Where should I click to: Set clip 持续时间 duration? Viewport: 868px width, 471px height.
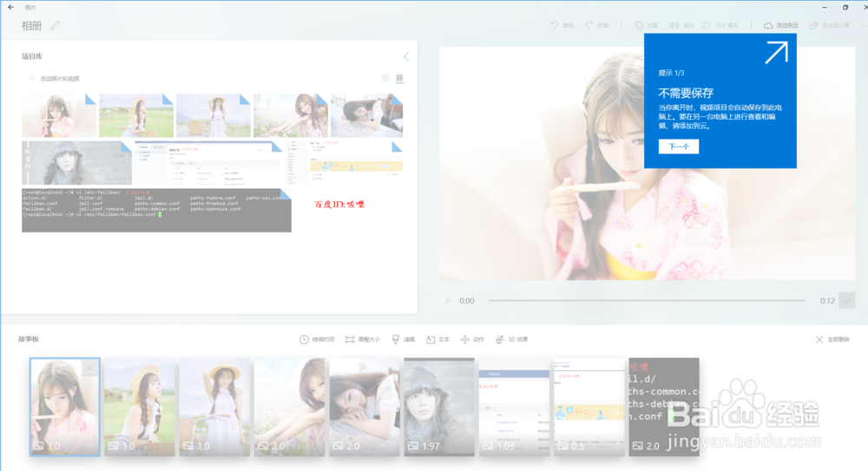point(317,339)
